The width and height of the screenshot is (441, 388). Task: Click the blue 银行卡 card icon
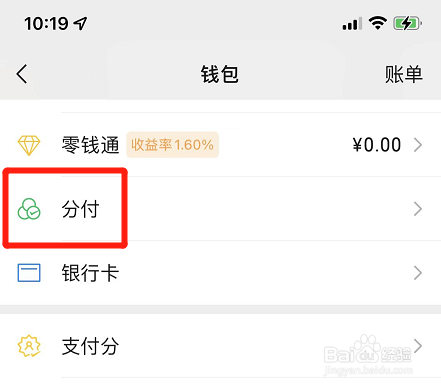point(29,273)
